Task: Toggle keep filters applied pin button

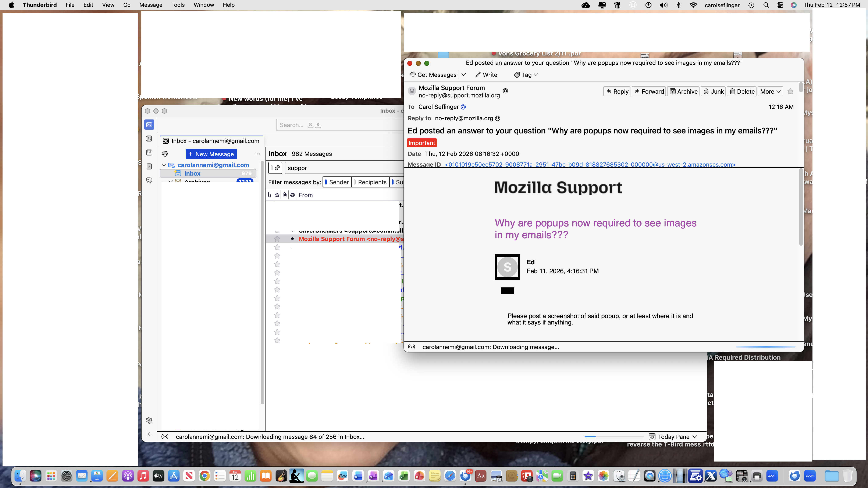Action: coord(276,168)
